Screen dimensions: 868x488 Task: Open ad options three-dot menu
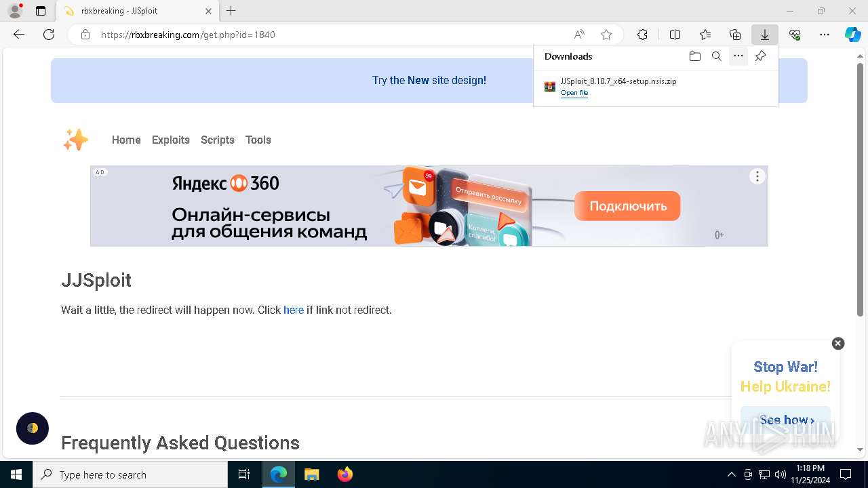tap(757, 176)
